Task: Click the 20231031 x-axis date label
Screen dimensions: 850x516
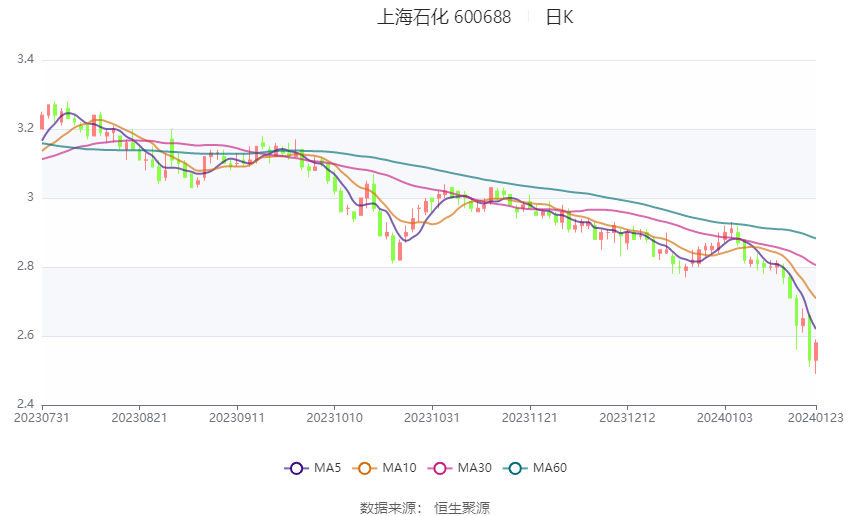Action: click(432, 418)
